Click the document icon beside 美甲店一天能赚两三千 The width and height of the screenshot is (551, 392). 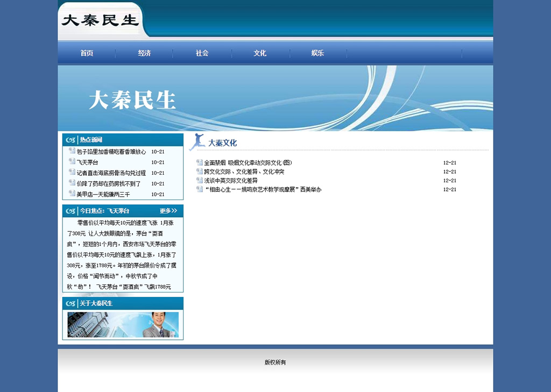click(72, 194)
